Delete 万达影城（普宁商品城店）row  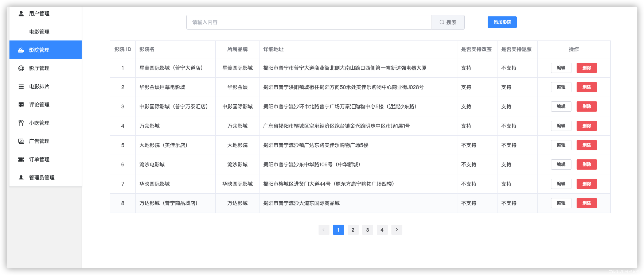click(586, 203)
